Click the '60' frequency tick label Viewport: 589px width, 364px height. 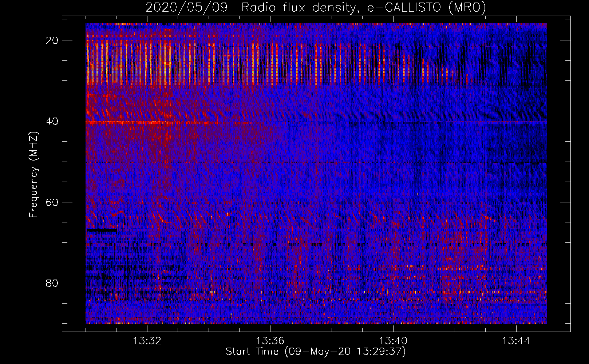[x=52, y=202]
